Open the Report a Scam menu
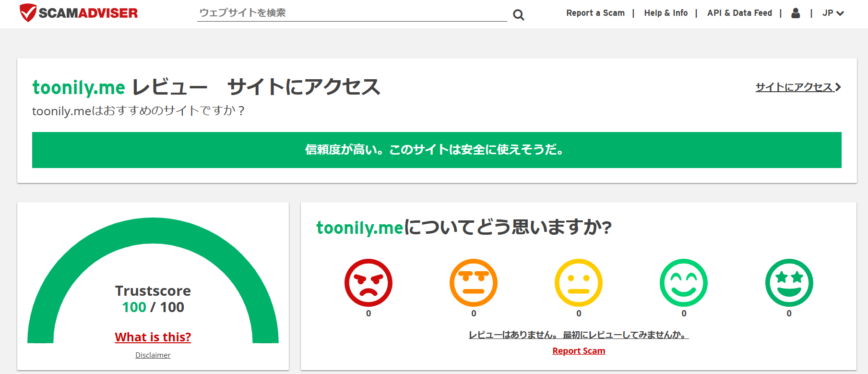 [x=595, y=13]
